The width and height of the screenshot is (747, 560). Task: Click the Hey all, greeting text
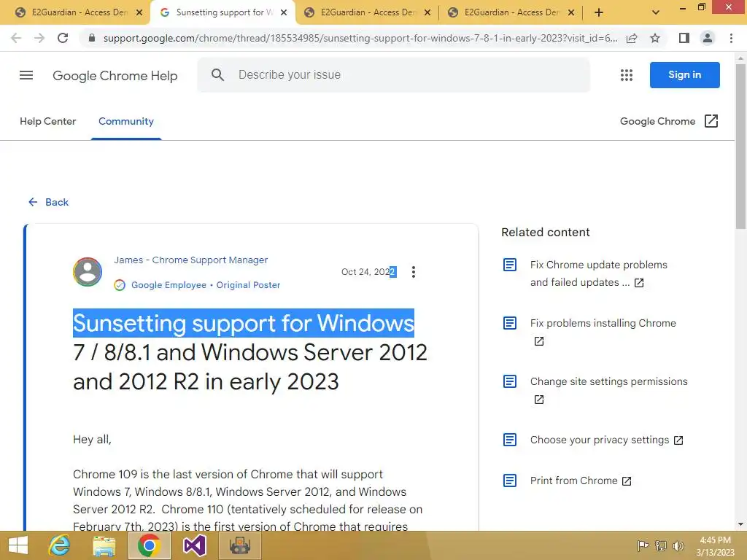tap(92, 439)
